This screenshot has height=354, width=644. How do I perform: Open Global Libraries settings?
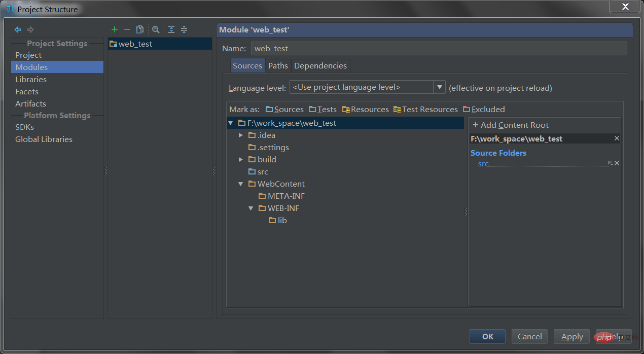point(44,139)
